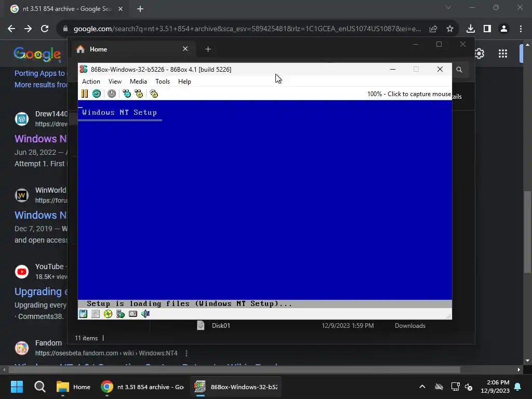The width and height of the screenshot is (532, 399).
Task: Open the Windows notifications bell
Action: 518,387
